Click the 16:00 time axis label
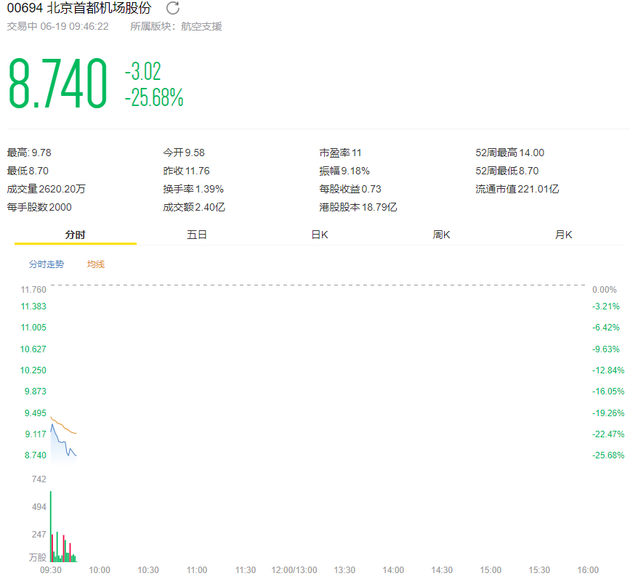Screen dimensions: 630x576 coord(588,570)
